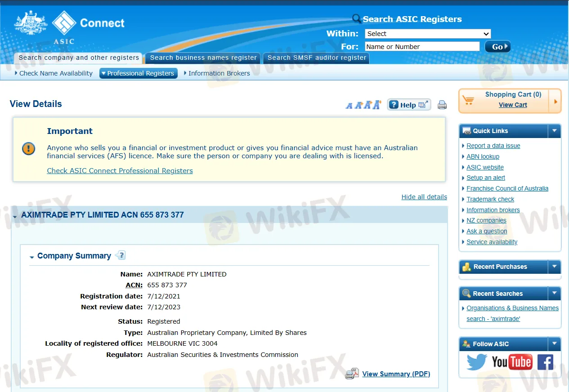The height and width of the screenshot is (392, 569).
Task: Click the Information brokers quick link
Action: (493, 210)
